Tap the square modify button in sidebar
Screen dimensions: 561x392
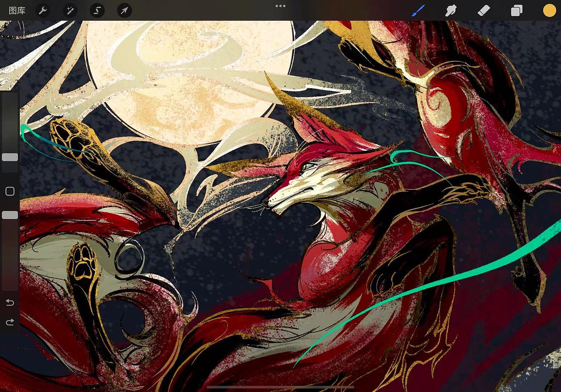[x=10, y=191]
